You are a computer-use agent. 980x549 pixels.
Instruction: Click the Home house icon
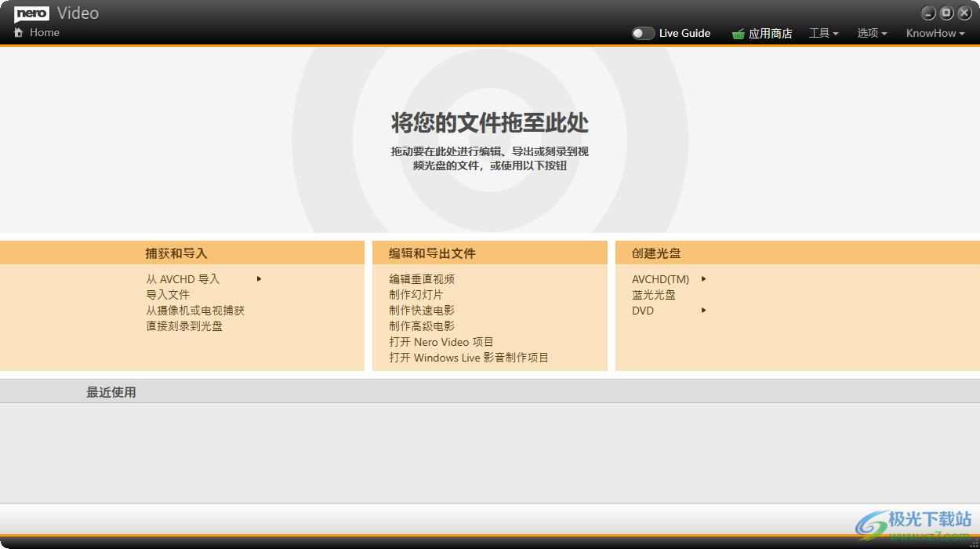(19, 33)
